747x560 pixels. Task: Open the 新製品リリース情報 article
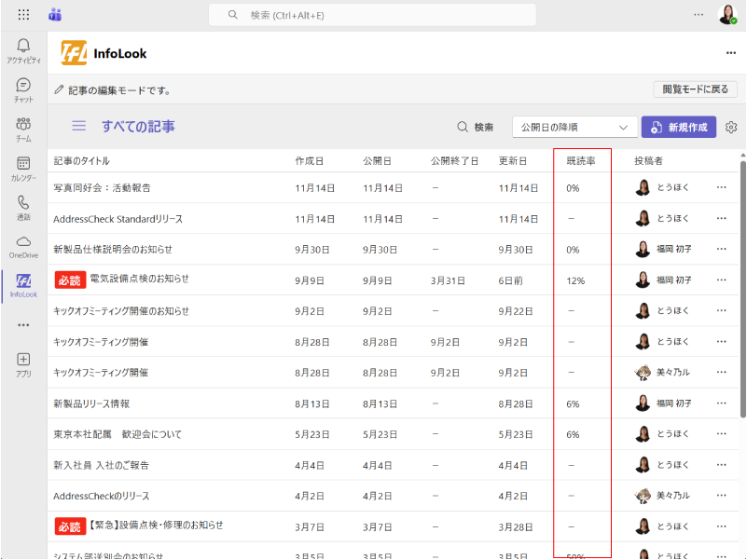(x=91, y=404)
